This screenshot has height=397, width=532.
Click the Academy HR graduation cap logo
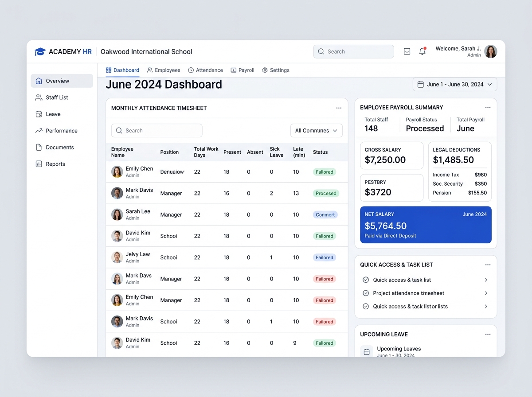pos(40,52)
